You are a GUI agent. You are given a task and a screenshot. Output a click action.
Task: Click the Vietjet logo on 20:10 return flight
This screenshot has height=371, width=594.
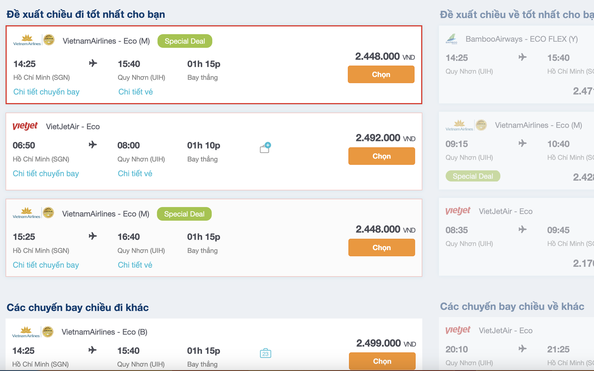click(458, 330)
